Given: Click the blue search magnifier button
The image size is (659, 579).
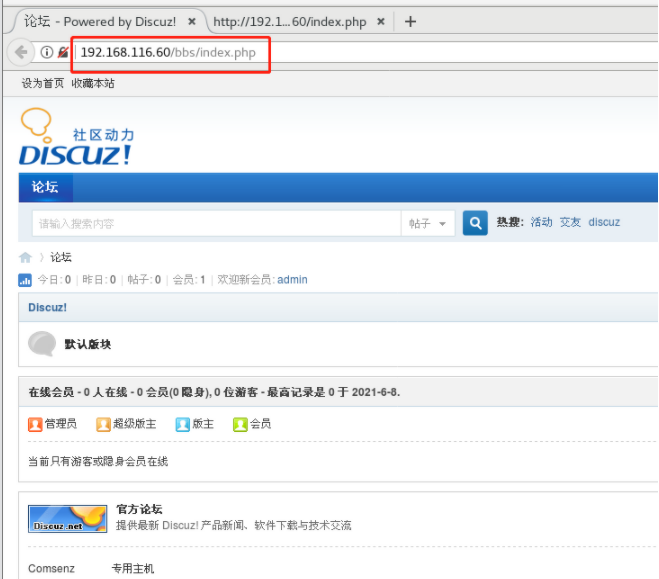Looking at the screenshot, I should (x=475, y=223).
